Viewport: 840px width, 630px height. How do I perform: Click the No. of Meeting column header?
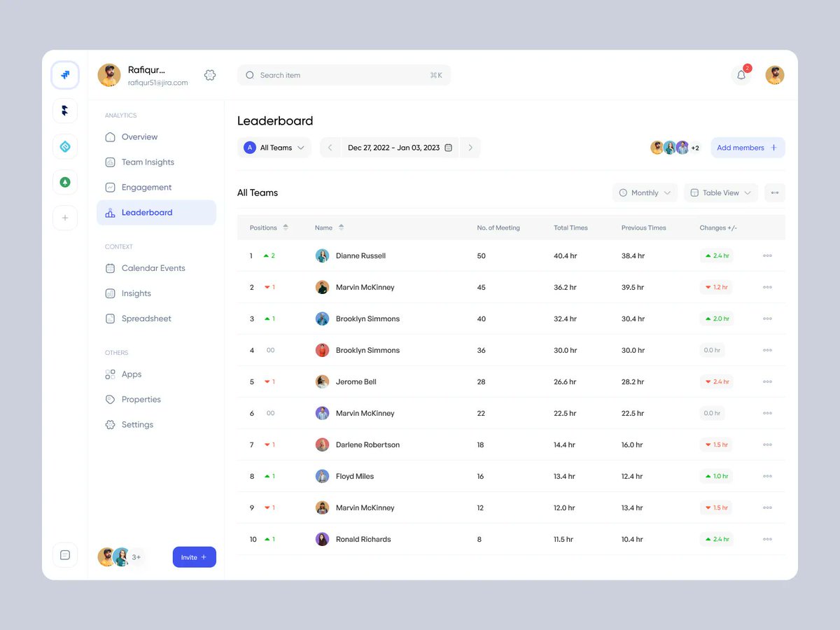[x=498, y=227]
